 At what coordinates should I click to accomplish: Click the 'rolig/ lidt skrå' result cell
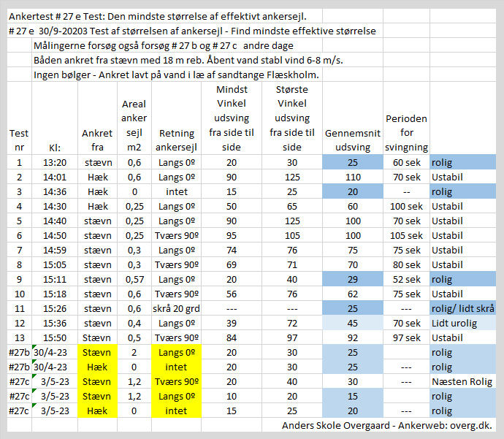[464, 308]
